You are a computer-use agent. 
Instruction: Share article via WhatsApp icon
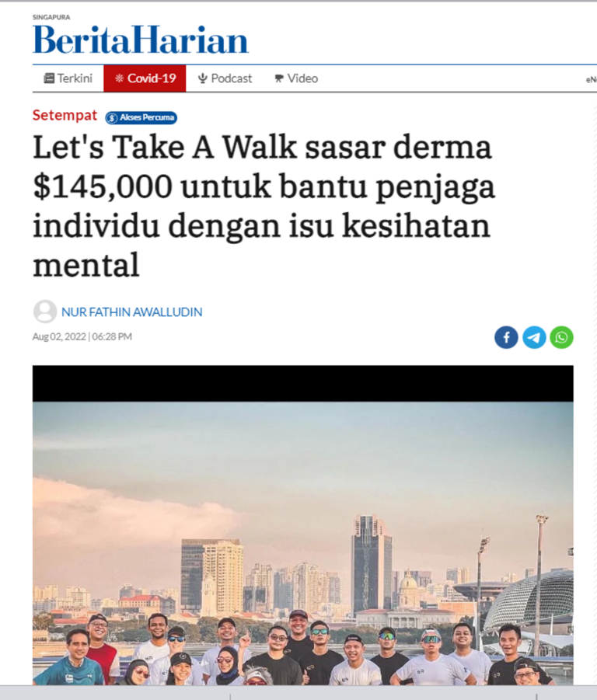[x=562, y=337]
